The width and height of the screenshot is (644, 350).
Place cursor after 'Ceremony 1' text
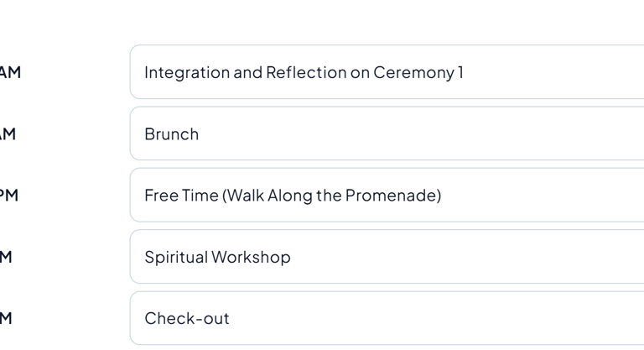point(465,72)
